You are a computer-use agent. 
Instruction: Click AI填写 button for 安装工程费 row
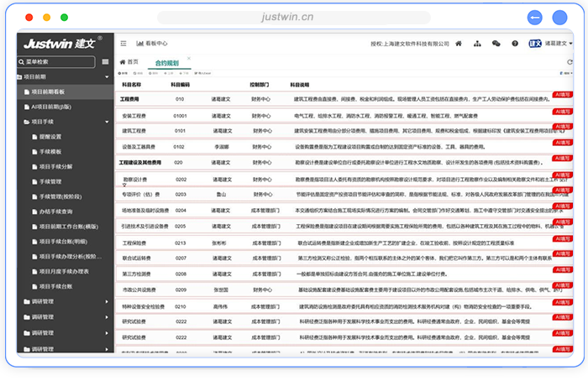pos(563,111)
